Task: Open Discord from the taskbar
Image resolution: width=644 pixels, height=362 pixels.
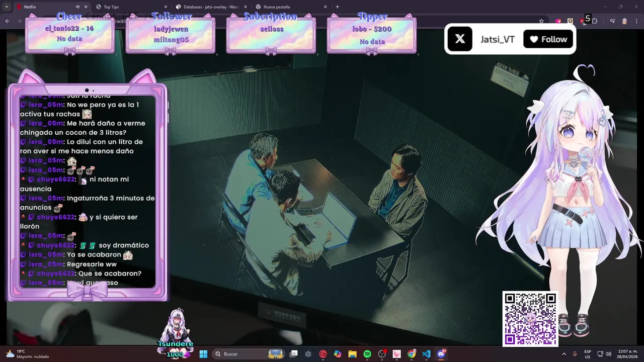Action: pos(441,354)
